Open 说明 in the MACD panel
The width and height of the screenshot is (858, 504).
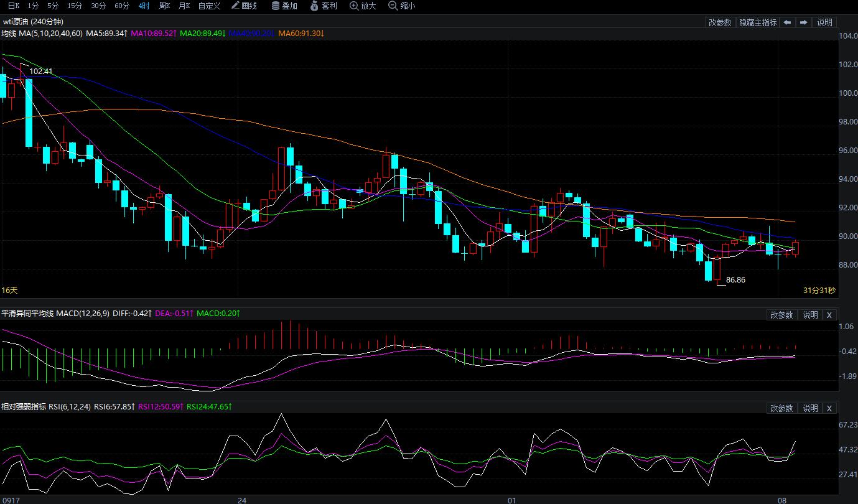coord(810,315)
